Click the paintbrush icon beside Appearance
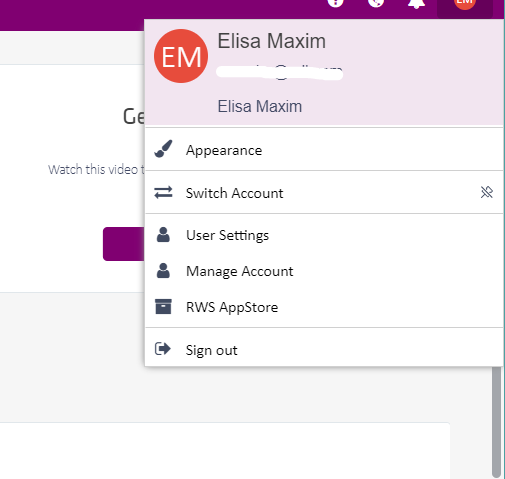This screenshot has width=505, height=479. [163, 149]
